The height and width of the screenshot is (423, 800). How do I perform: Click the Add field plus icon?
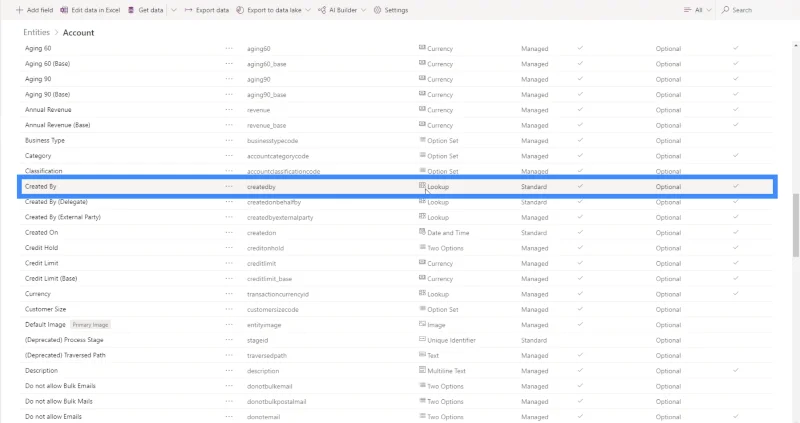[x=19, y=10]
